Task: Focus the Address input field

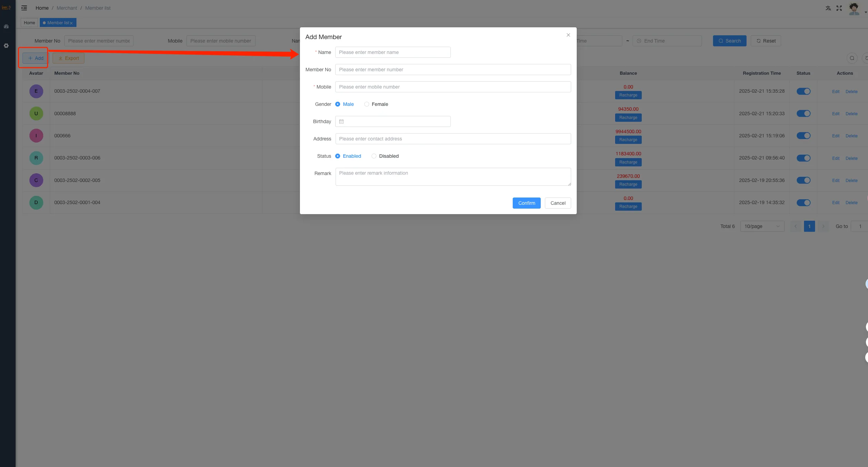Action: 453,139
